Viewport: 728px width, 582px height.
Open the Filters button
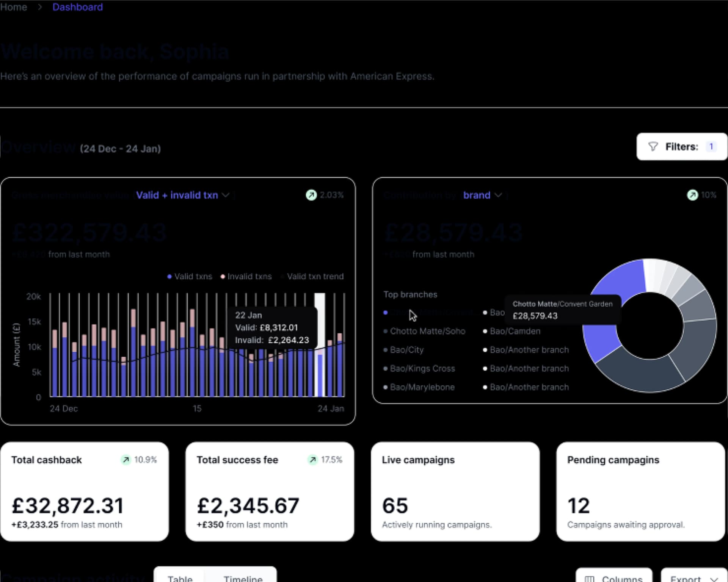click(x=681, y=147)
